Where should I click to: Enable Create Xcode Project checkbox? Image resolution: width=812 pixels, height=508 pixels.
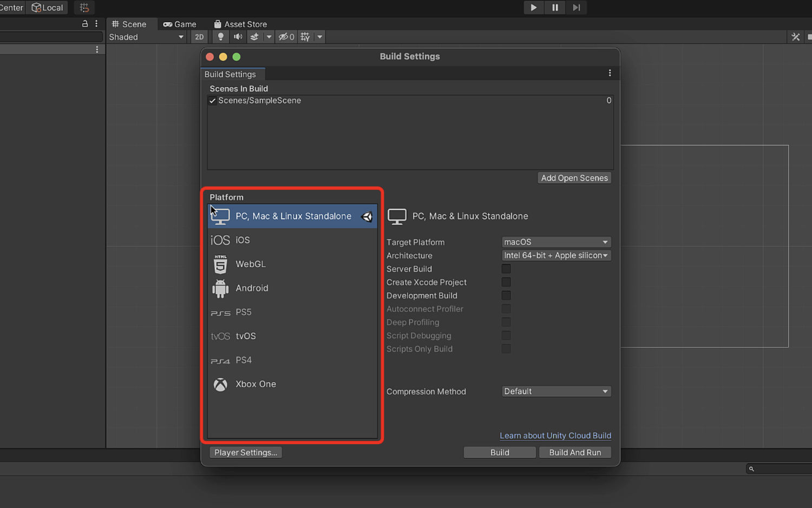coord(506,282)
